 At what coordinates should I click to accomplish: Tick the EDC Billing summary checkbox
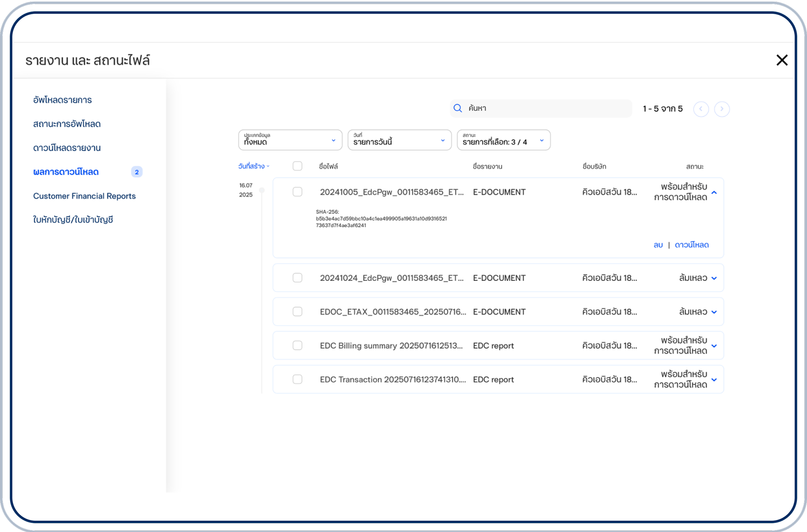[298, 346]
